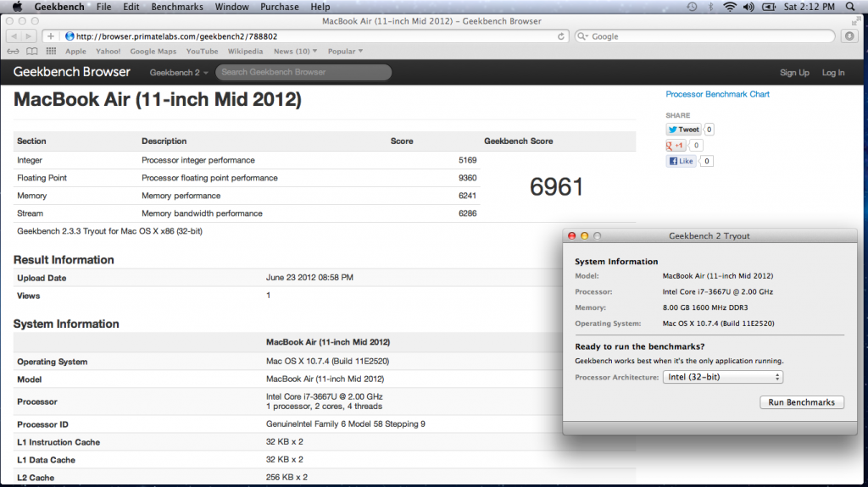Open the Yahoo! bookmark
The height and width of the screenshot is (487, 868).
108,51
